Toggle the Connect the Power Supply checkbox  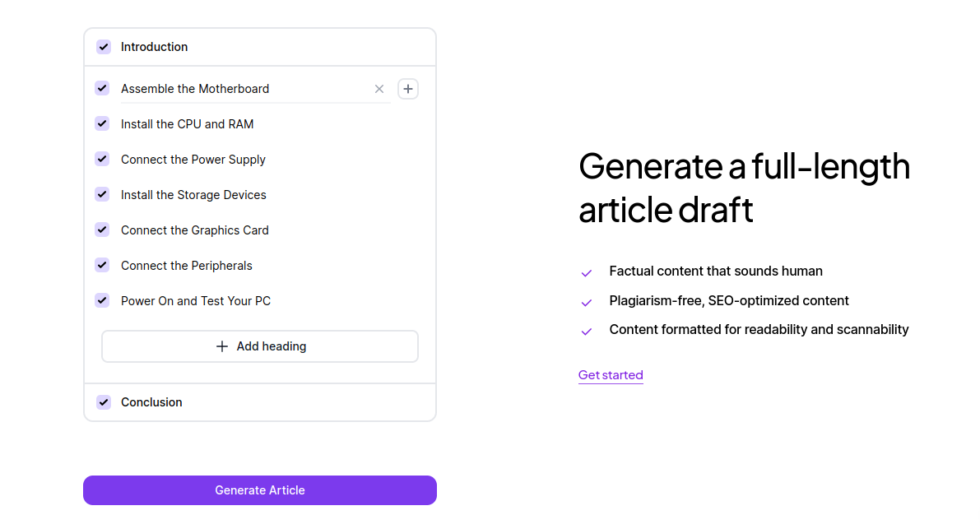102,159
